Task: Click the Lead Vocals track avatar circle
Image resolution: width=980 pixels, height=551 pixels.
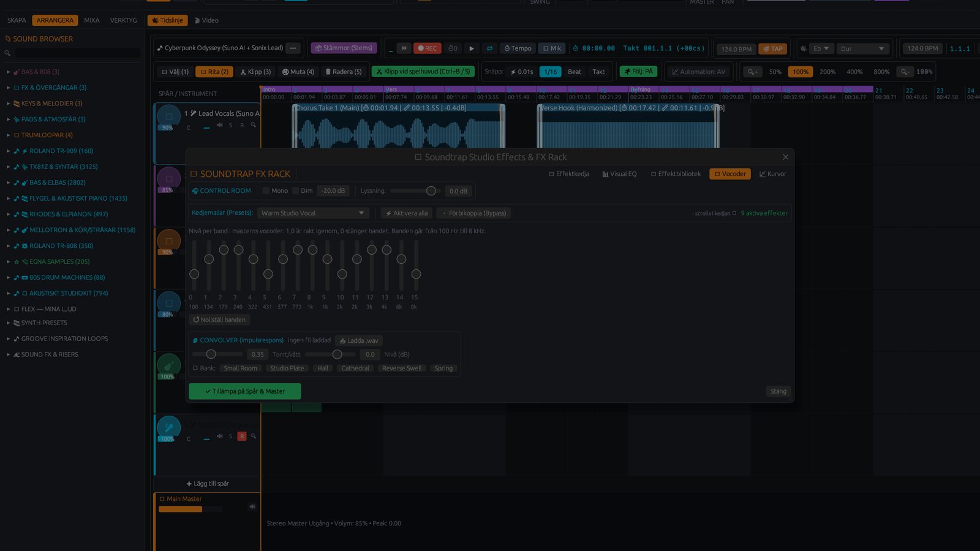Action: (168, 117)
